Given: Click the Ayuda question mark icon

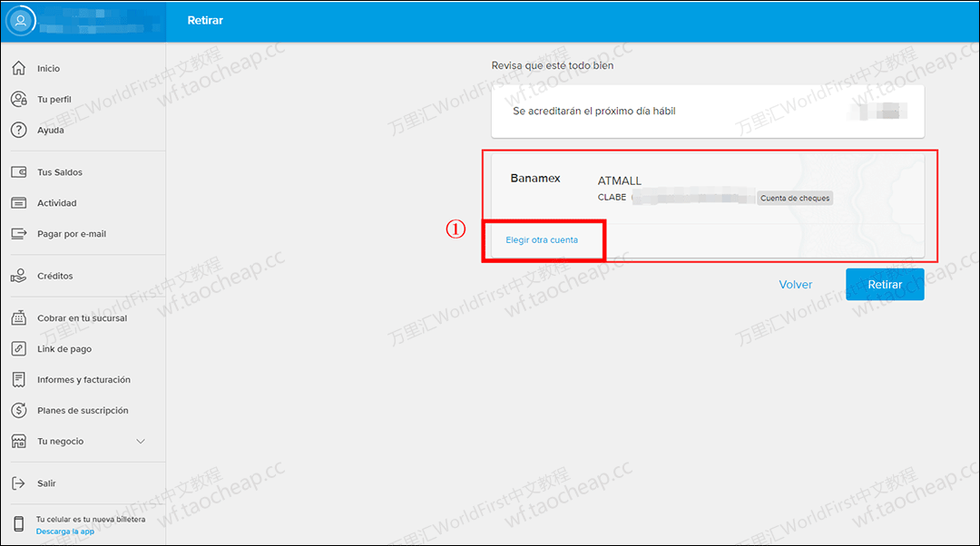Looking at the screenshot, I should point(19,130).
